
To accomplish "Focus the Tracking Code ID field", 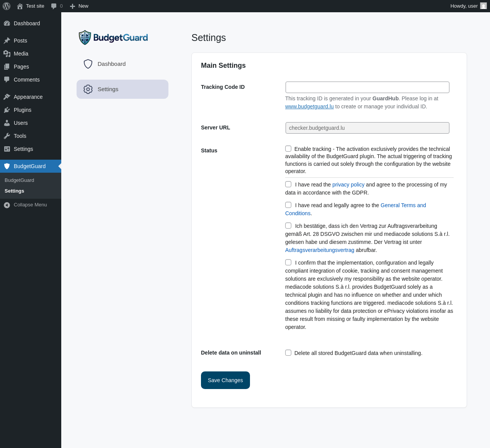I will pyautogui.click(x=367, y=87).
